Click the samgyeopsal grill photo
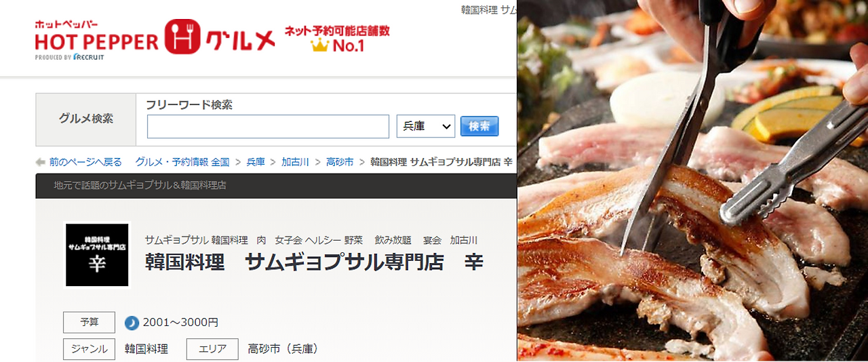 (692, 180)
